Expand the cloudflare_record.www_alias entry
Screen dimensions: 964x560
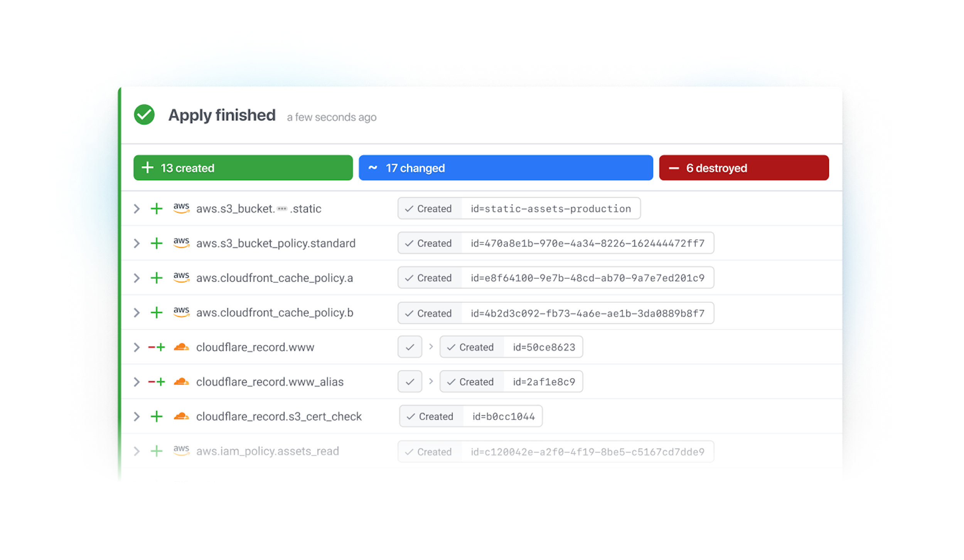137,382
